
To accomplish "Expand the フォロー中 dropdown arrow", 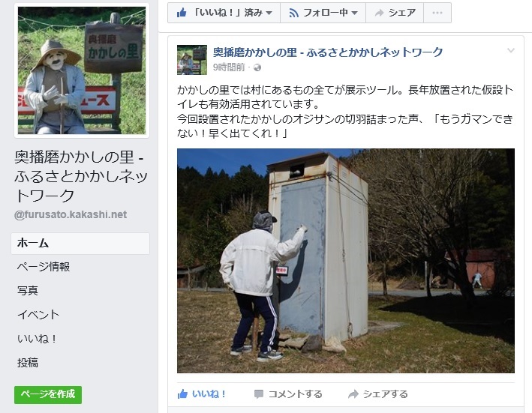I will click(355, 13).
